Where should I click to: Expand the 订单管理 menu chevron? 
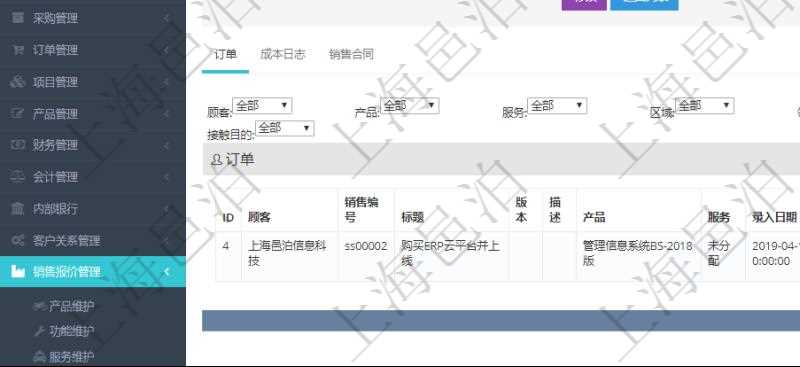(x=166, y=50)
